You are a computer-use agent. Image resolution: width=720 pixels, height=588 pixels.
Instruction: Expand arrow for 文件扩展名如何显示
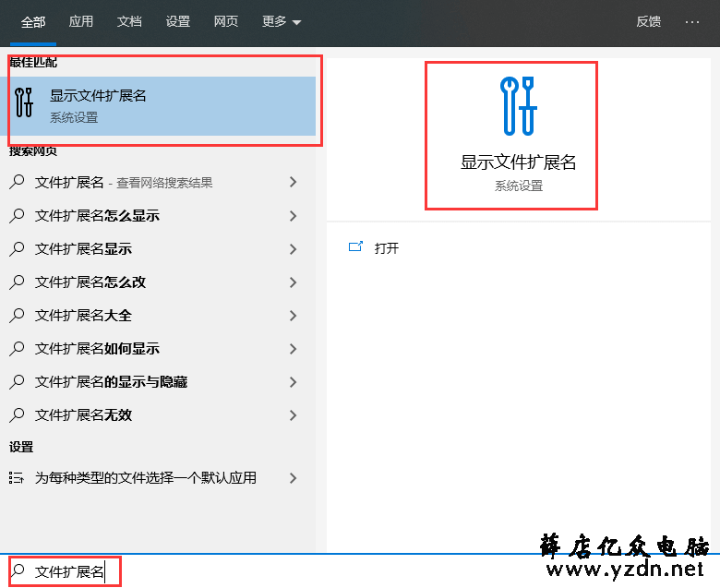[x=293, y=349]
